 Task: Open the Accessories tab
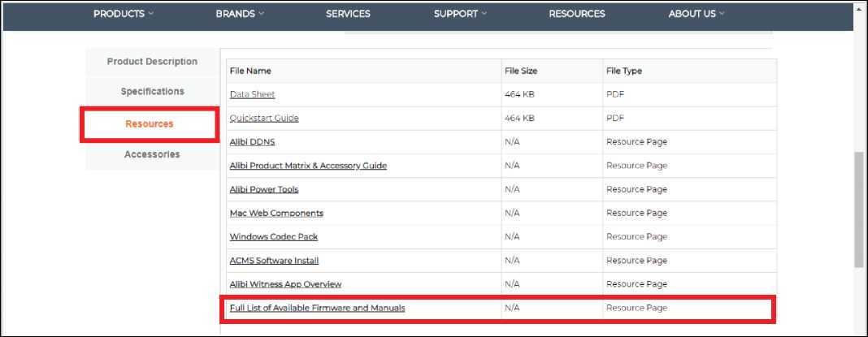pos(152,154)
